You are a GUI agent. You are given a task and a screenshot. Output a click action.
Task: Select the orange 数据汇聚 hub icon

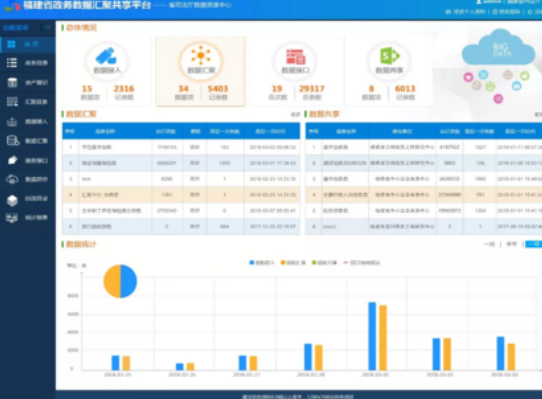click(200, 55)
